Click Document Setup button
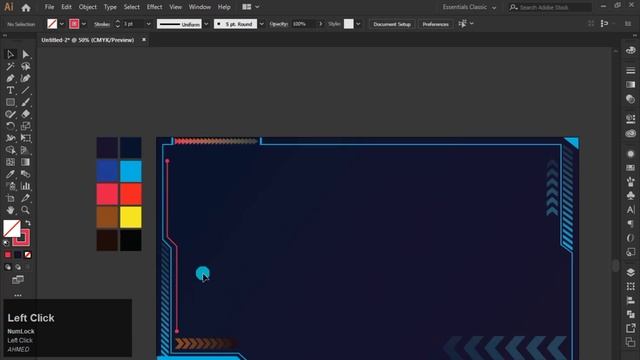This screenshot has width=640, height=360. 392,24
